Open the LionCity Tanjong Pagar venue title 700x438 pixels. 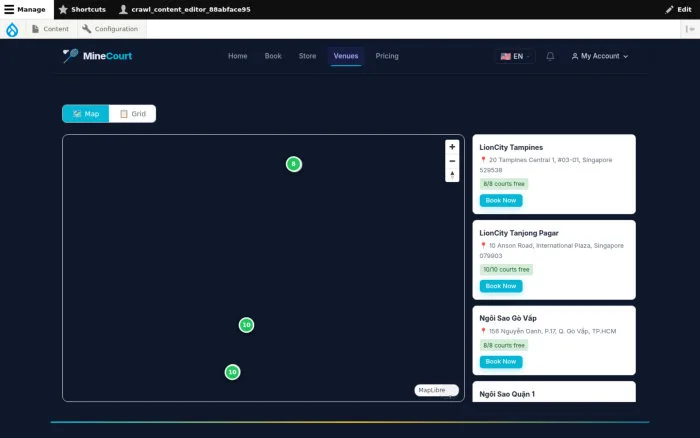tap(519, 233)
